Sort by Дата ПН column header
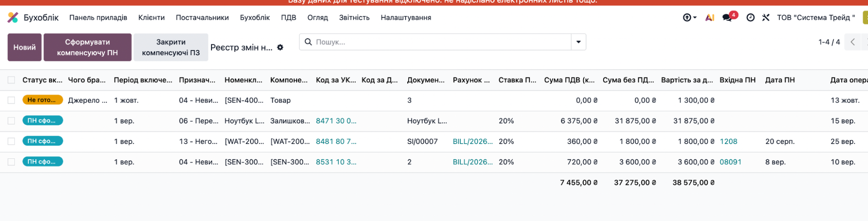The width and height of the screenshot is (868, 221). tap(780, 80)
